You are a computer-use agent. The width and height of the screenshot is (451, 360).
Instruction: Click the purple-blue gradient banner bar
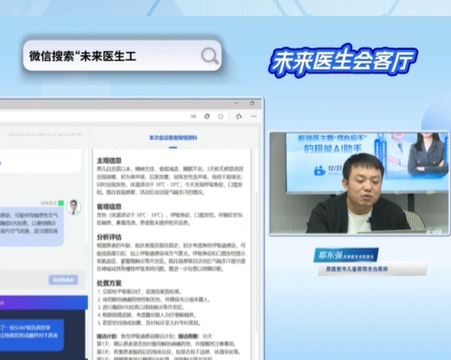tap(44, 303)
